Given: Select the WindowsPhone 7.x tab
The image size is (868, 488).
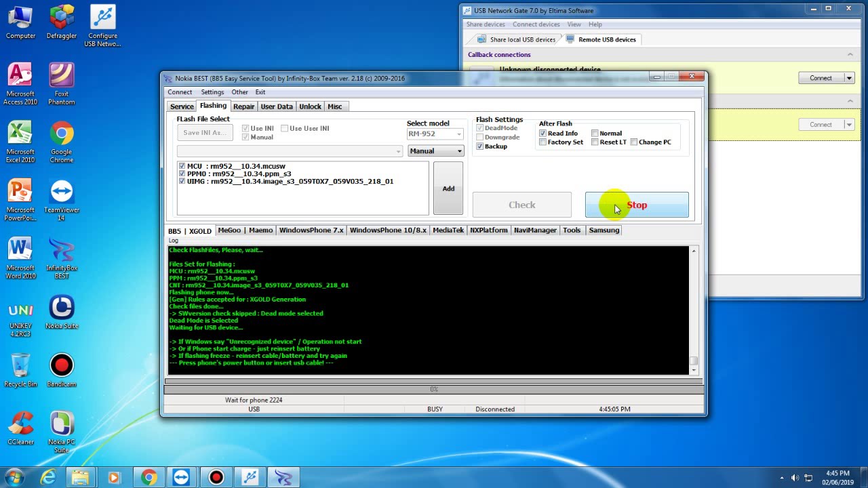Looking at the screenshot, I should [311, 230].
